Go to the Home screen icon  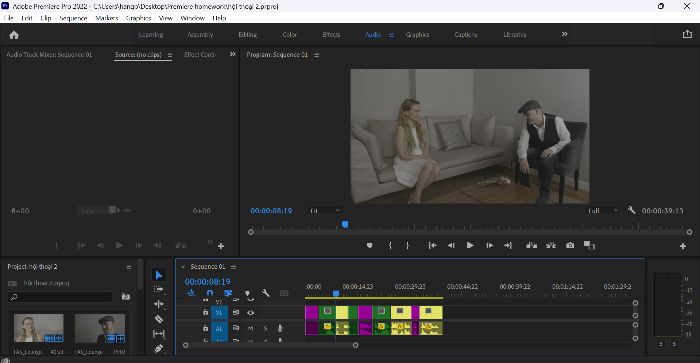click(x=14, y=35)
